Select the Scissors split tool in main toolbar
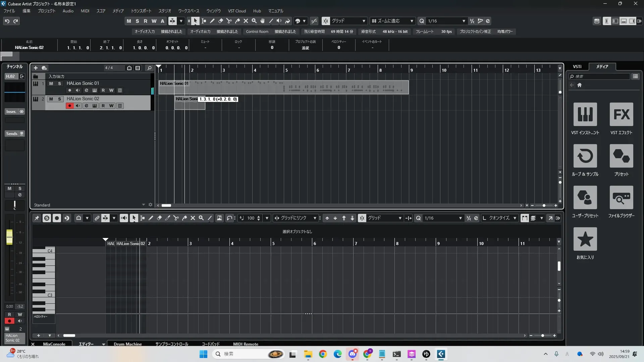 (229, 21)
